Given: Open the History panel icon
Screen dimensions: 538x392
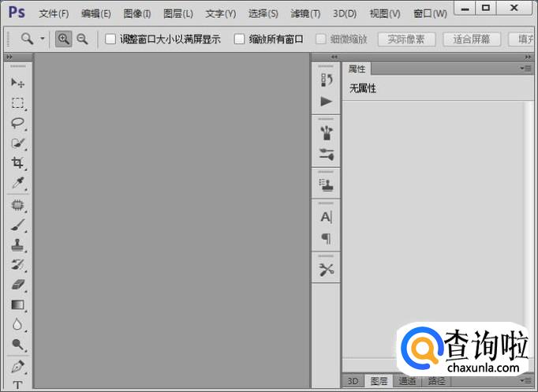Looking at the screenshot, I should (326, 80).
